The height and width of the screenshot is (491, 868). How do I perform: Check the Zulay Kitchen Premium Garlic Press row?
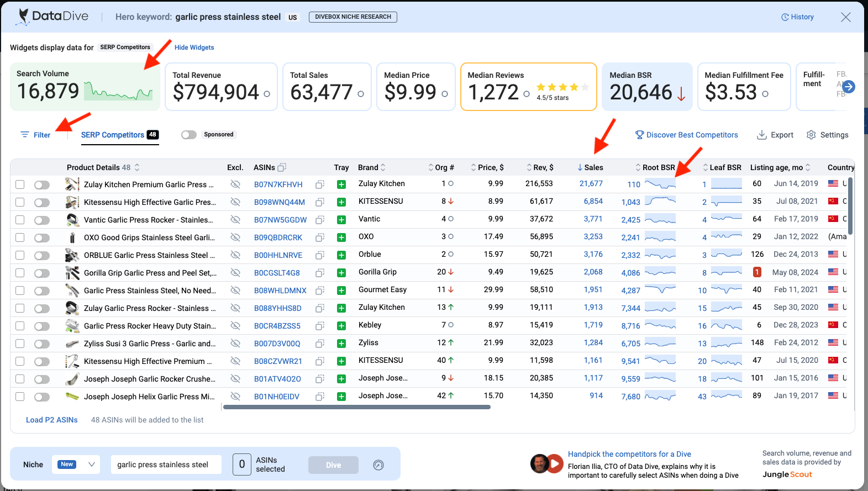point(20,184)
